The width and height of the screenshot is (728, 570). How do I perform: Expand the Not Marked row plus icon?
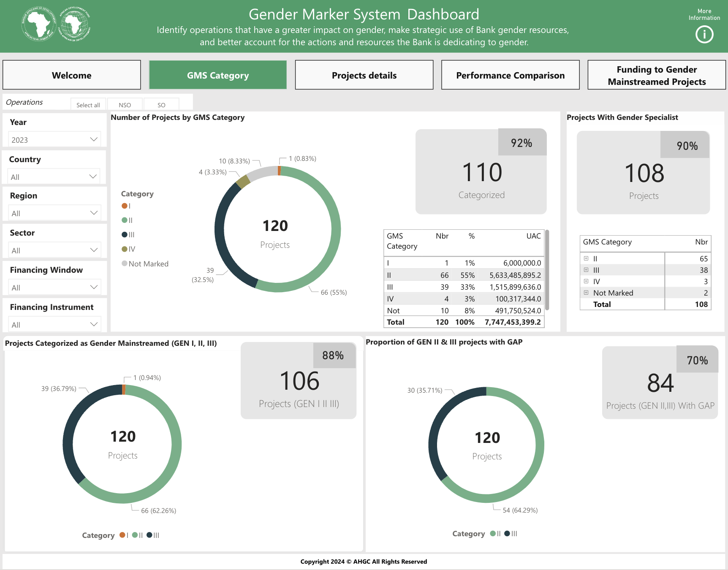(x=586, y=293)
